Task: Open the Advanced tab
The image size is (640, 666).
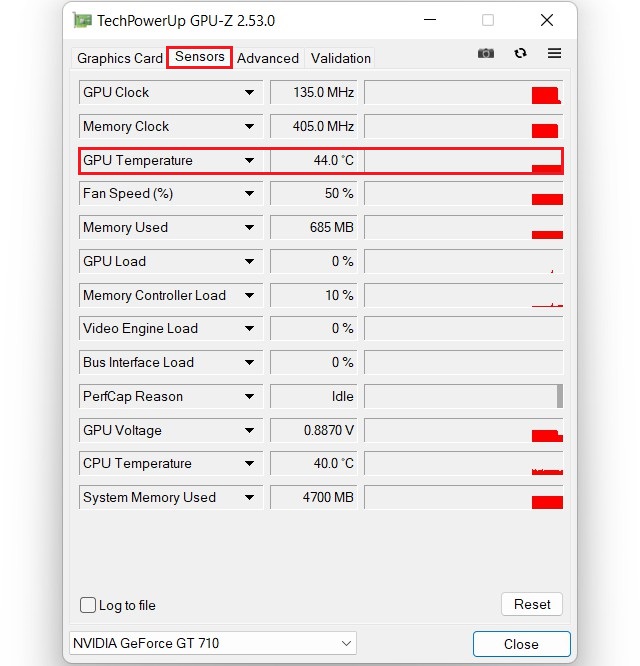Action: (268, 58)
